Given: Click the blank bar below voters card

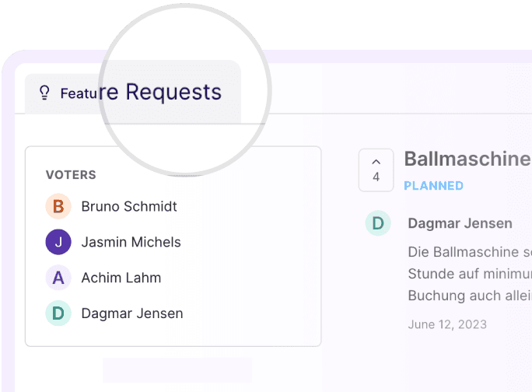Looking at the screenshot, I should (x=177, y=369).
